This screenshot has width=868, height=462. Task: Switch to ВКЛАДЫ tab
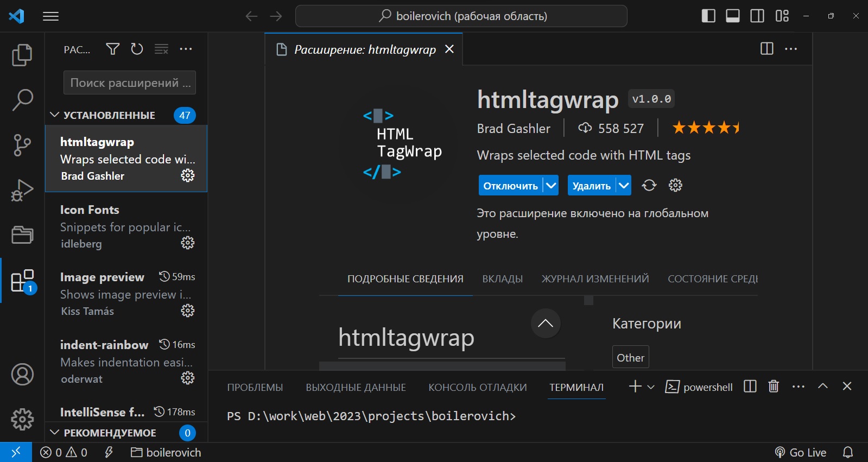pos(503,279)
